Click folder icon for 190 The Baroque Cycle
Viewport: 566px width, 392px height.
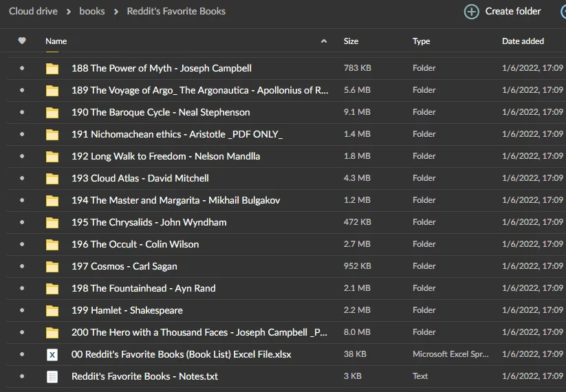52,112
